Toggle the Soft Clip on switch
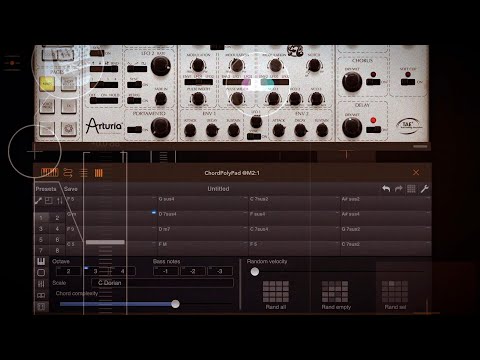 pyautogui.click(x=408, y=82)
